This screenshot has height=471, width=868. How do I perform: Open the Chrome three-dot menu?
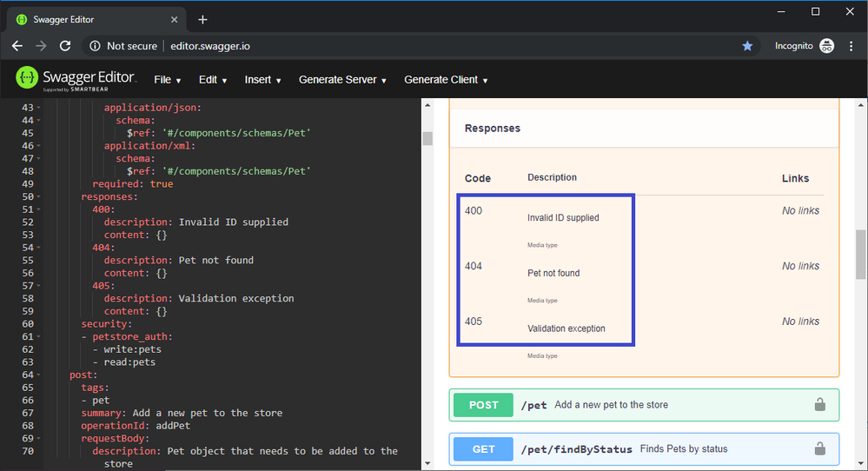(x=851, y=46)
